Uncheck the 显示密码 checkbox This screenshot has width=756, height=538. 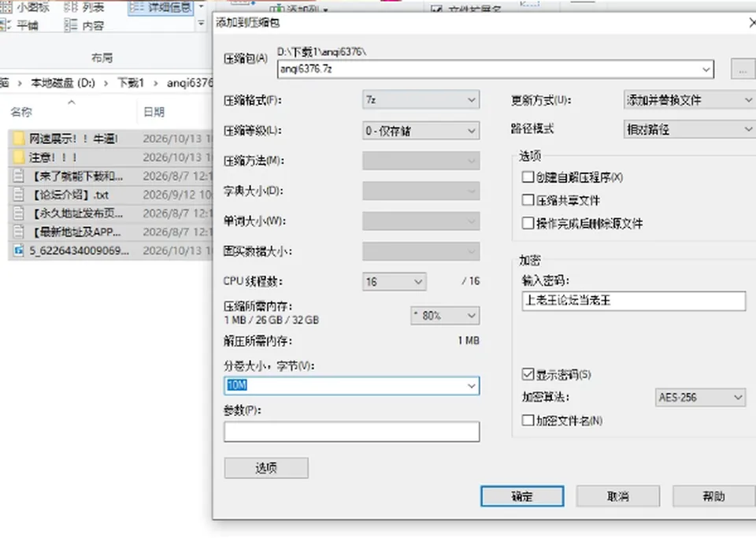click(x=528, y=374)
